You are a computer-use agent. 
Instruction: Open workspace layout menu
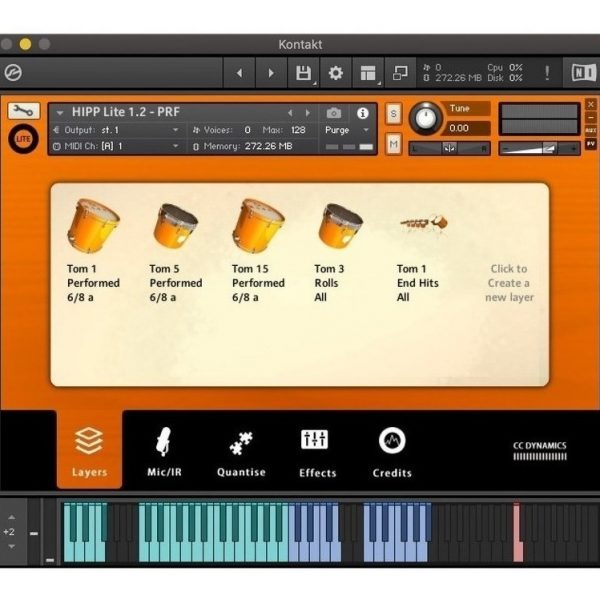point(368,73)
